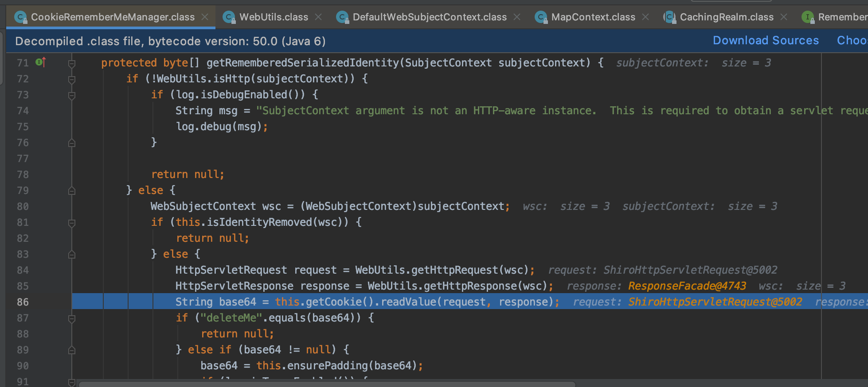Open DefaultWebSubjectContext.class tab
This screenshot has width=868, height=387.
click(430, 17)
